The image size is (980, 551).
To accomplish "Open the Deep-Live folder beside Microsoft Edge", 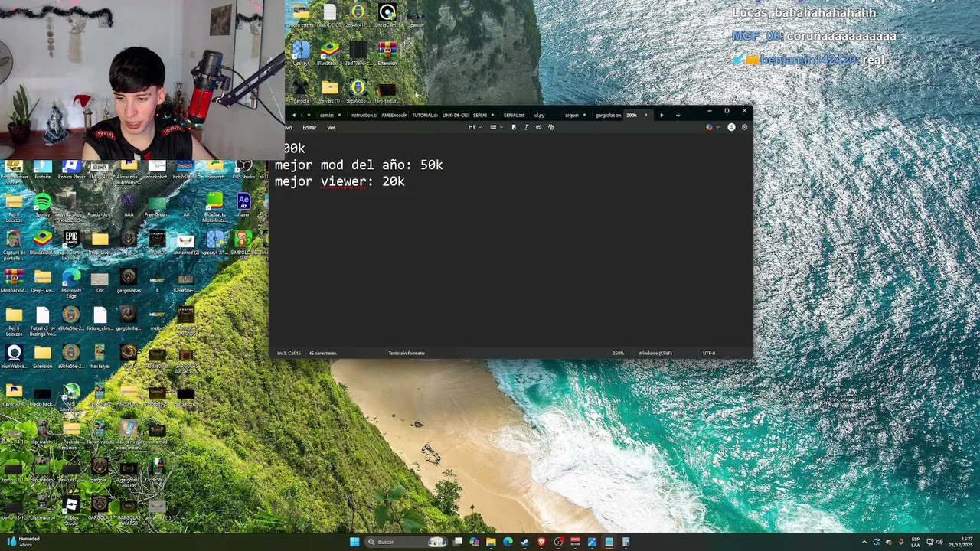I will tap(42, 280).
